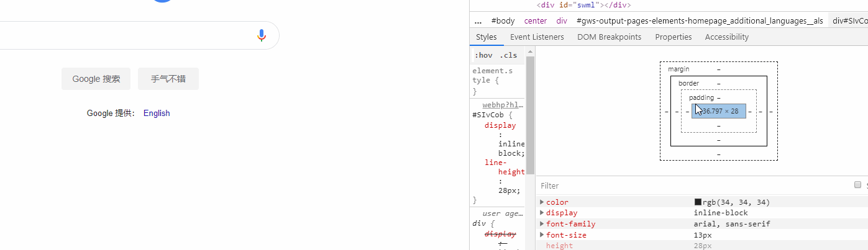
Task: Expand the display computed property
Action: (x=542, y=213)
